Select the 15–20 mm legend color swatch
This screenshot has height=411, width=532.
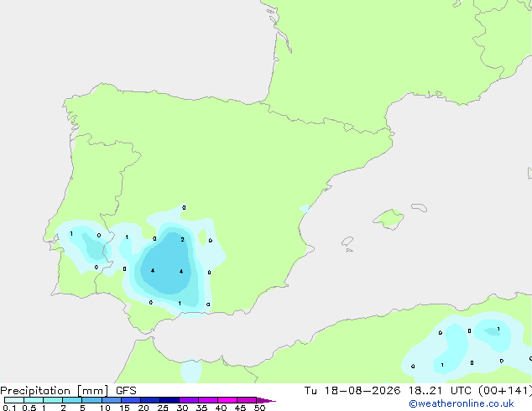[x=131, y=400]
